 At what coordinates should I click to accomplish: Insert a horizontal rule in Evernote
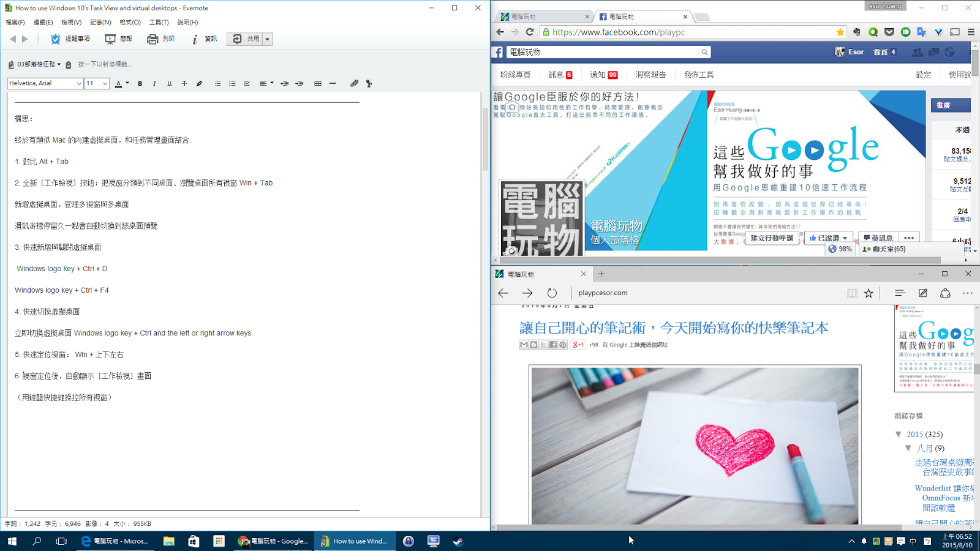pyautogui.click(x=333, y=83)
